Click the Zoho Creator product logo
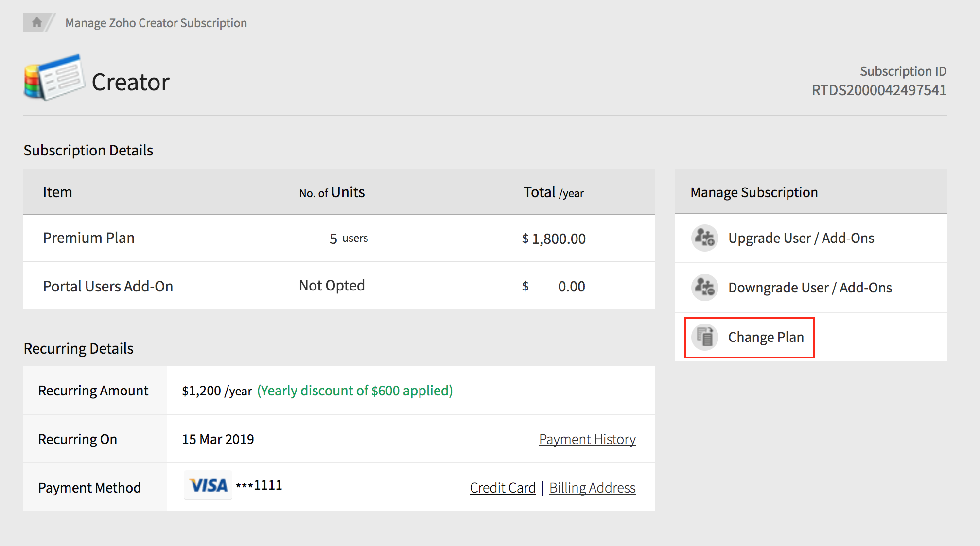Image resolution: width=980 pixels, height=546 pixels. click(55, 78)
